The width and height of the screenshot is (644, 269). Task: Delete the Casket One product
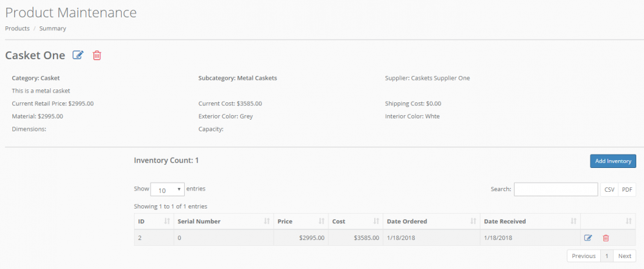[x=97, y=55]
